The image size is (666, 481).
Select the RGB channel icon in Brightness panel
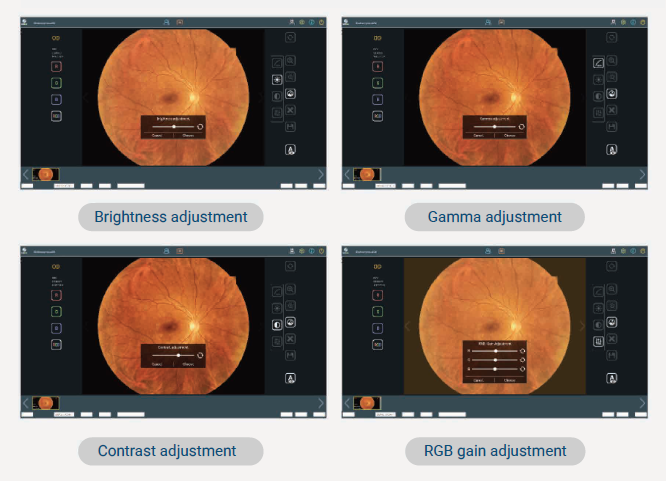click(56, 116)
